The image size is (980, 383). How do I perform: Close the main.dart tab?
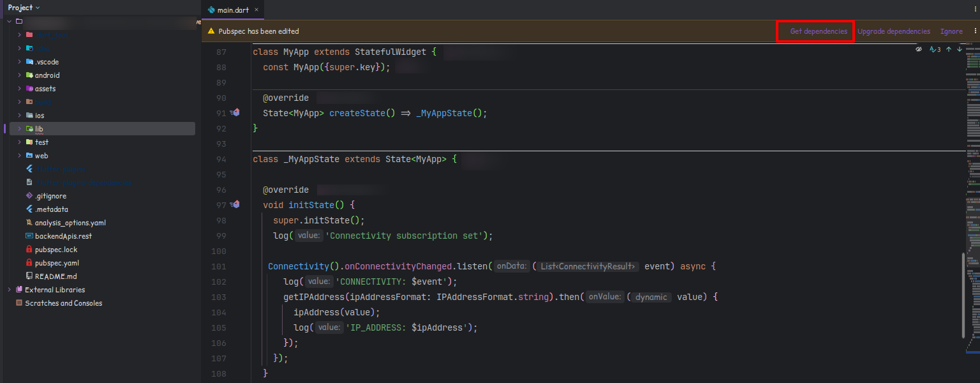256,10
